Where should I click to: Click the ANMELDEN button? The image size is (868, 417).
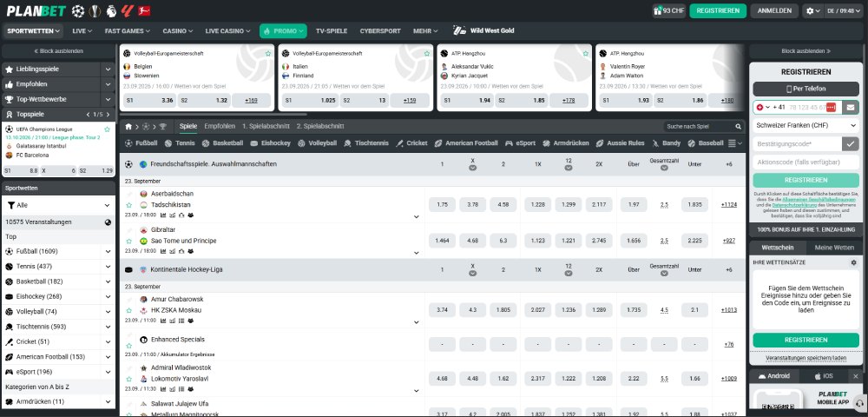[x=774, y=10]
